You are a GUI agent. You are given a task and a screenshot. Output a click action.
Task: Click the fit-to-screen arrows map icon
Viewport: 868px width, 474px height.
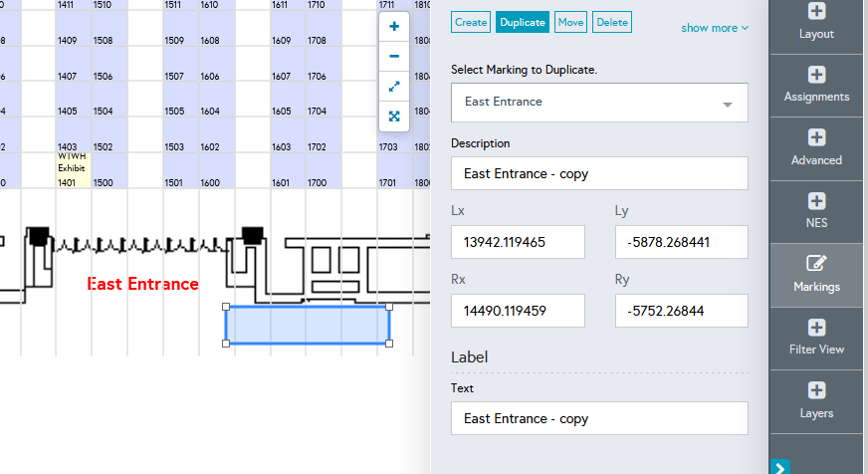pos(394,117)
